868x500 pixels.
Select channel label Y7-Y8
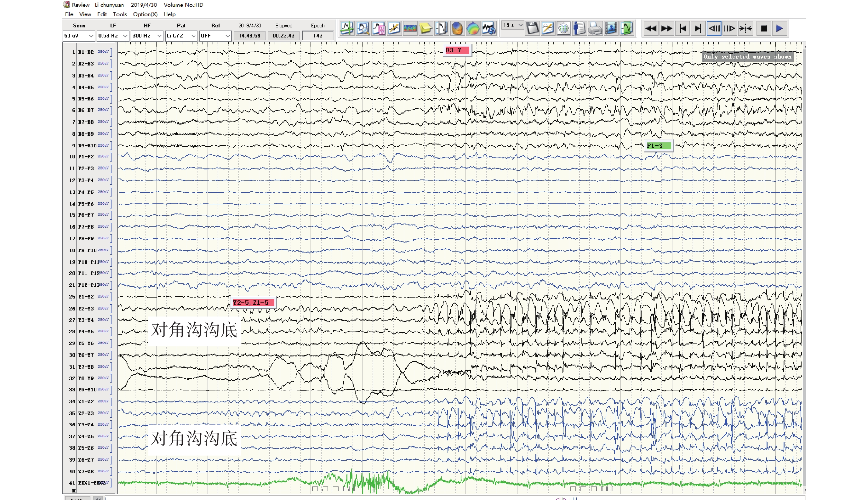(86, 367)
